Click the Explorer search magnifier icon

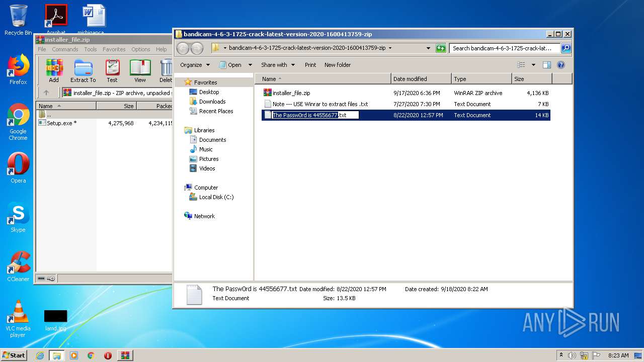pos(566,48)
